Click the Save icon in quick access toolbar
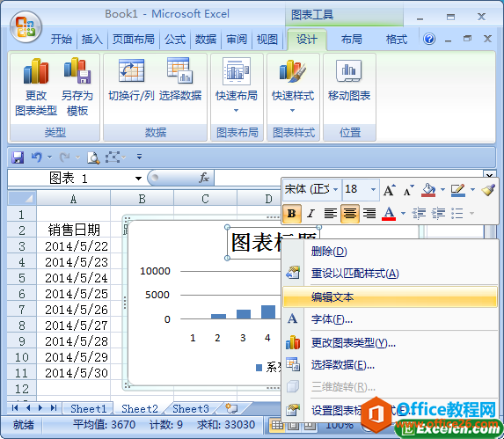504x439 pixels. pos(18,157)
